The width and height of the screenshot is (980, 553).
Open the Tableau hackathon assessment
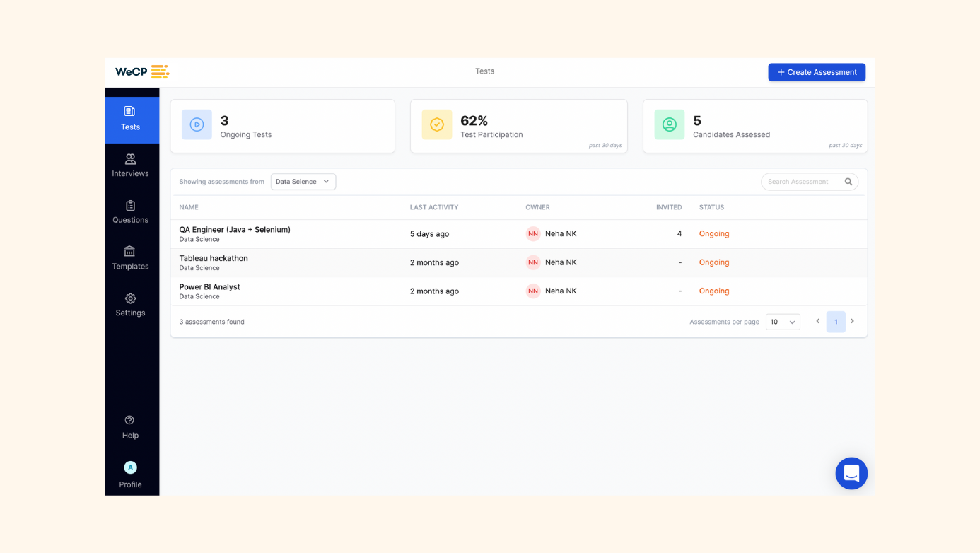point(214,258)
